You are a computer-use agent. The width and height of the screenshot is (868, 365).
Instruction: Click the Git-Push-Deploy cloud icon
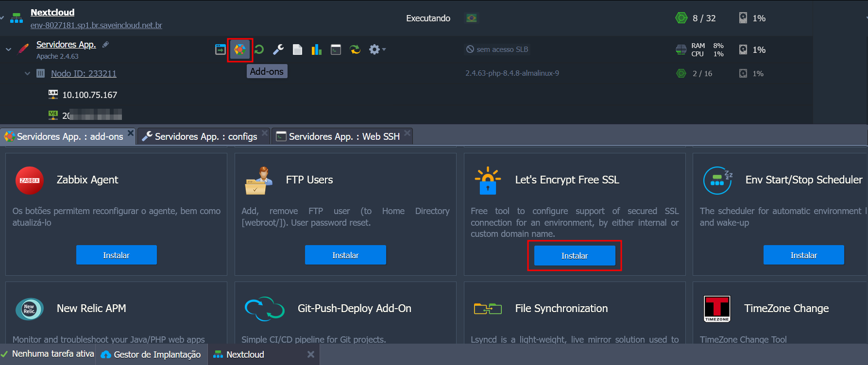click(x=265, y=309)
